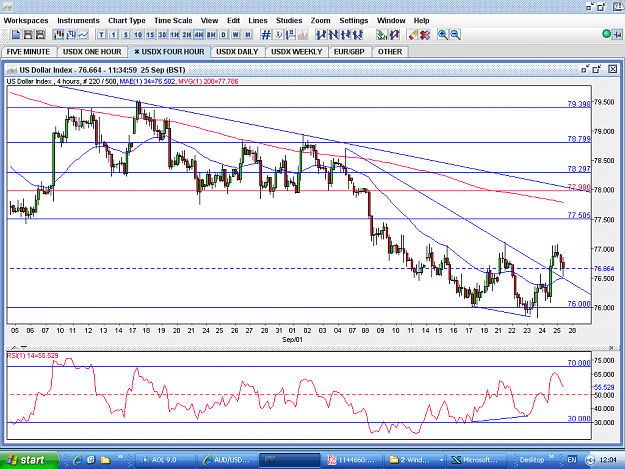This screenshot has width=625, height=469.
Task: Select the 8H time scale
Action: [x=211, y=35]
